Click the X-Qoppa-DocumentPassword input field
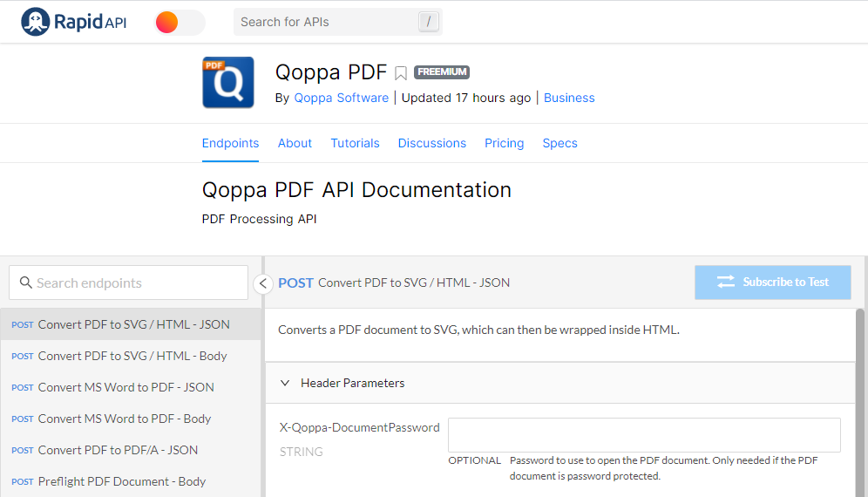 click(644, 435)
